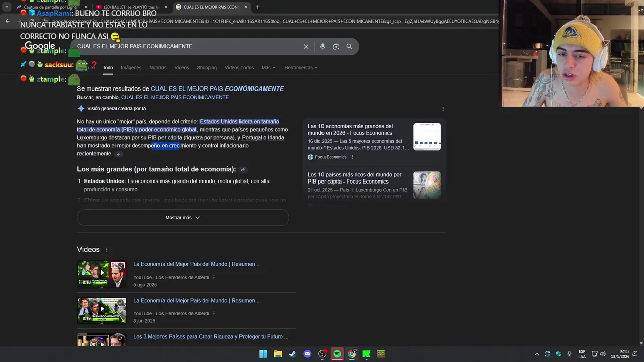The image size is (644, 362).
Task: Go back with the browser back arrow
Action: (x=7, y=21)
